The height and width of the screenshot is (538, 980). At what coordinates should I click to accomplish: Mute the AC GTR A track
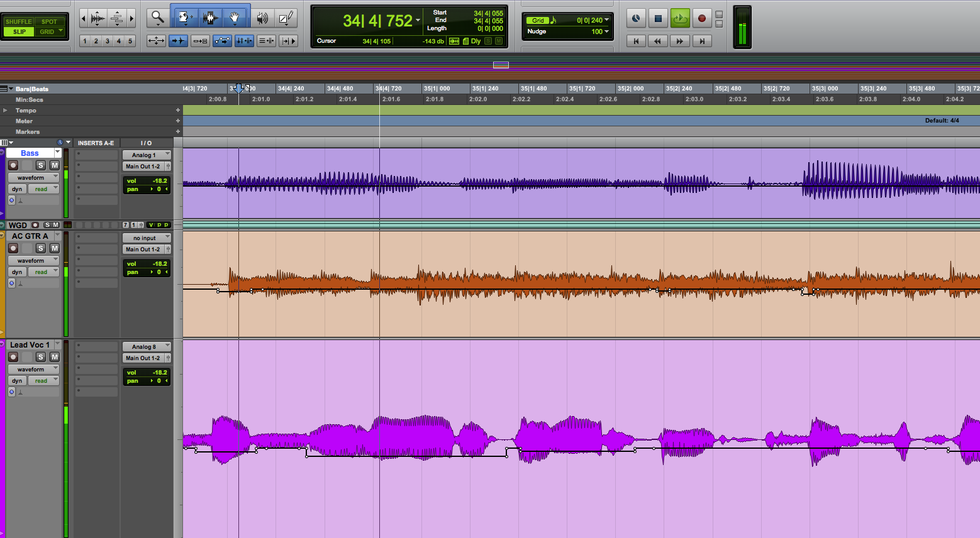point(55,248)
